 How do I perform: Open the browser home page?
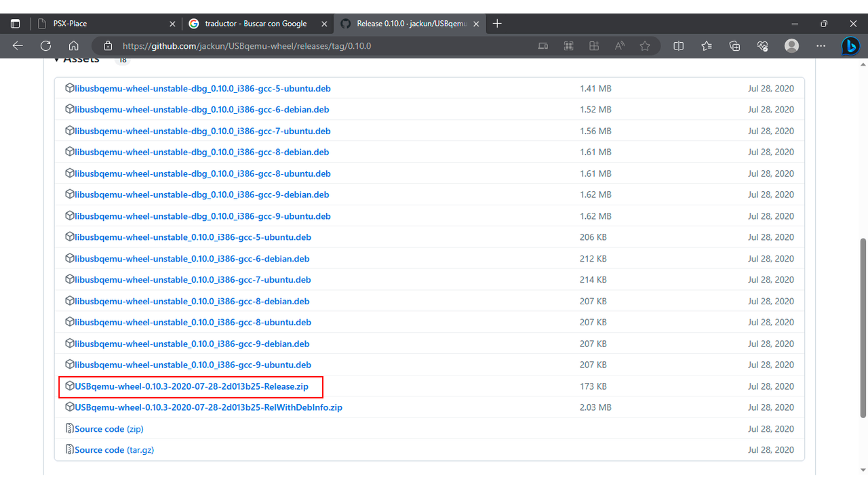click(74, 46)
